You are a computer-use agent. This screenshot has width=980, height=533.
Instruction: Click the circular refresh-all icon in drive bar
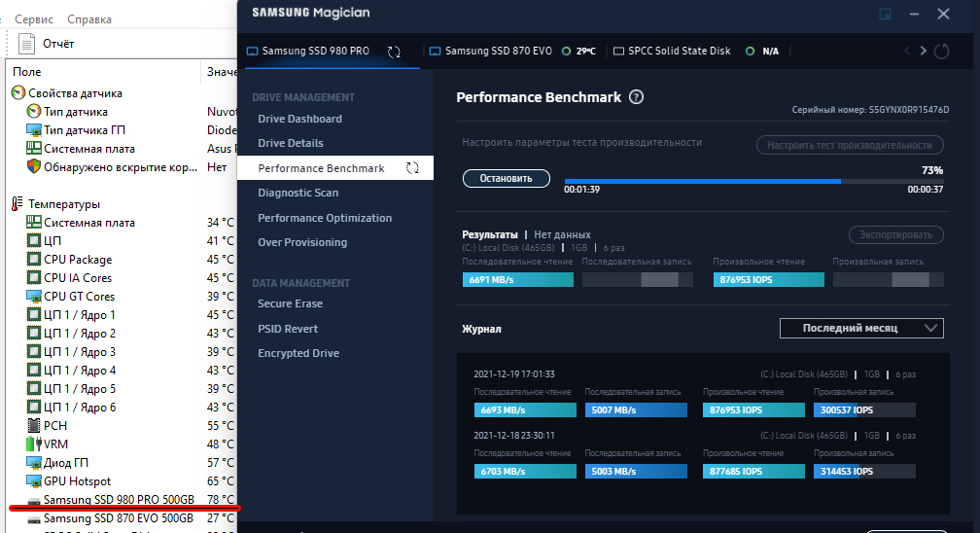(x=941, y=51)
